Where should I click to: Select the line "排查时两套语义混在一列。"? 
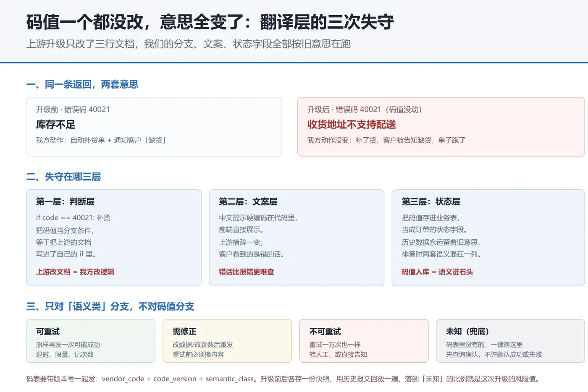443,254
